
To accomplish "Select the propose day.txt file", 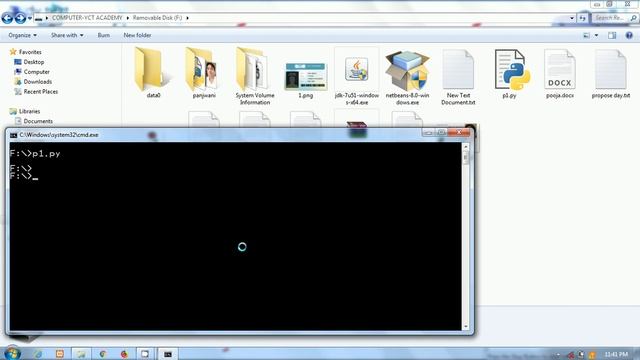I will (611, 73).
